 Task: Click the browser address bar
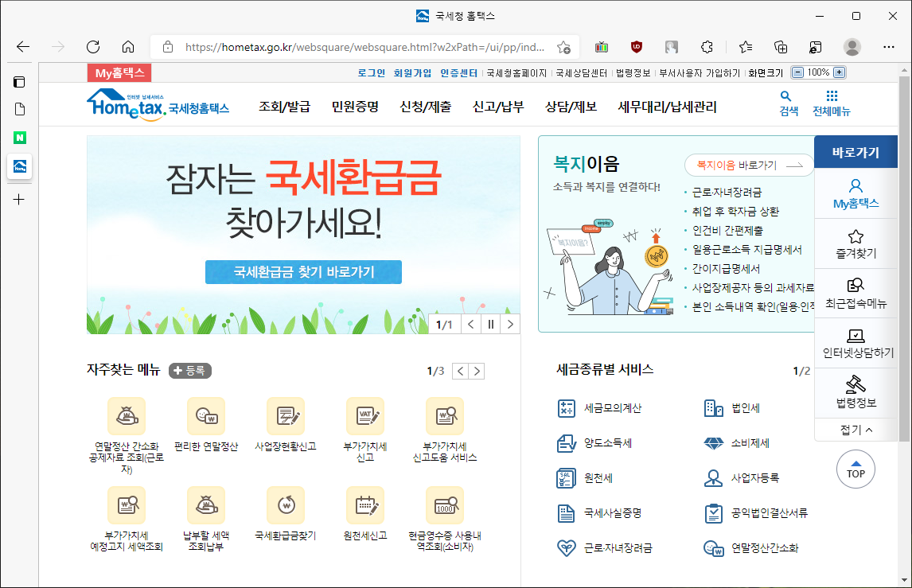pyautogui.click(x=364, y=47)
